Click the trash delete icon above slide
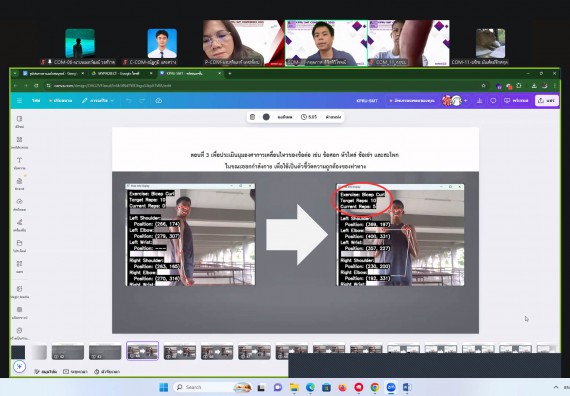 252,117
